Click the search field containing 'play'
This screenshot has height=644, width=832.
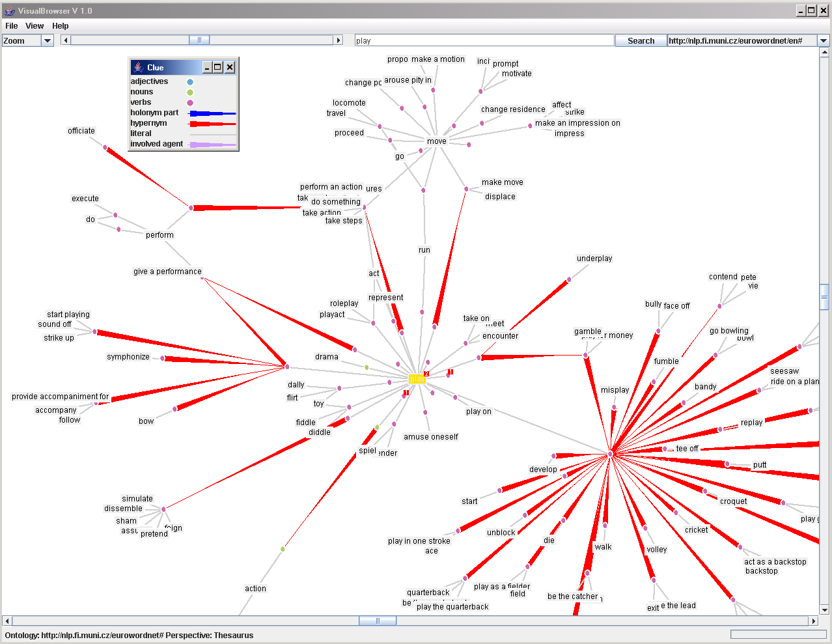pos(484,40)
